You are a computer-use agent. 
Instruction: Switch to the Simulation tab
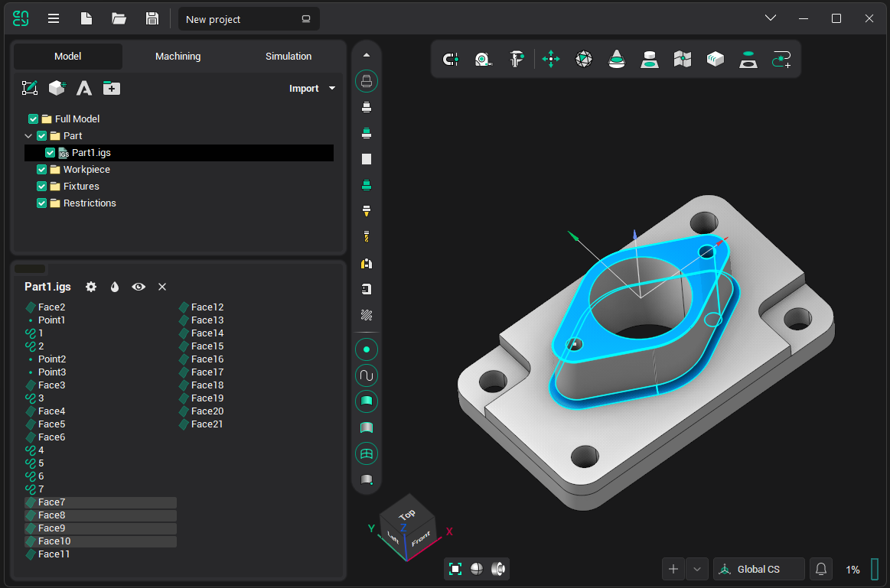tap(289, 57)
